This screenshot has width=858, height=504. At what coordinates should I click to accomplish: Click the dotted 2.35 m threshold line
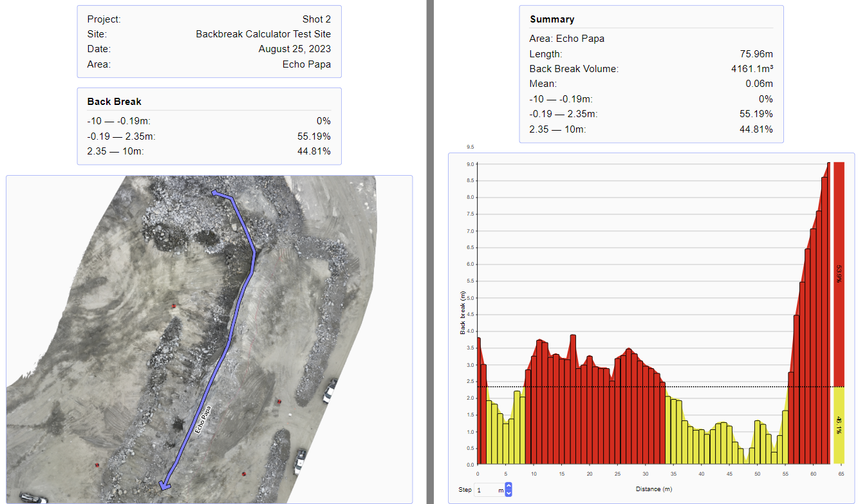pos(708,387)
